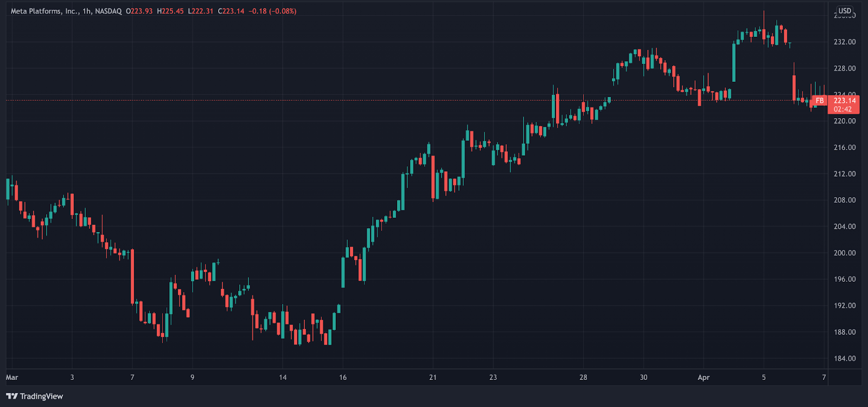The image size is (868, 407).
Task: Click the 208.00 price axis label
Action: coord(845,201)
